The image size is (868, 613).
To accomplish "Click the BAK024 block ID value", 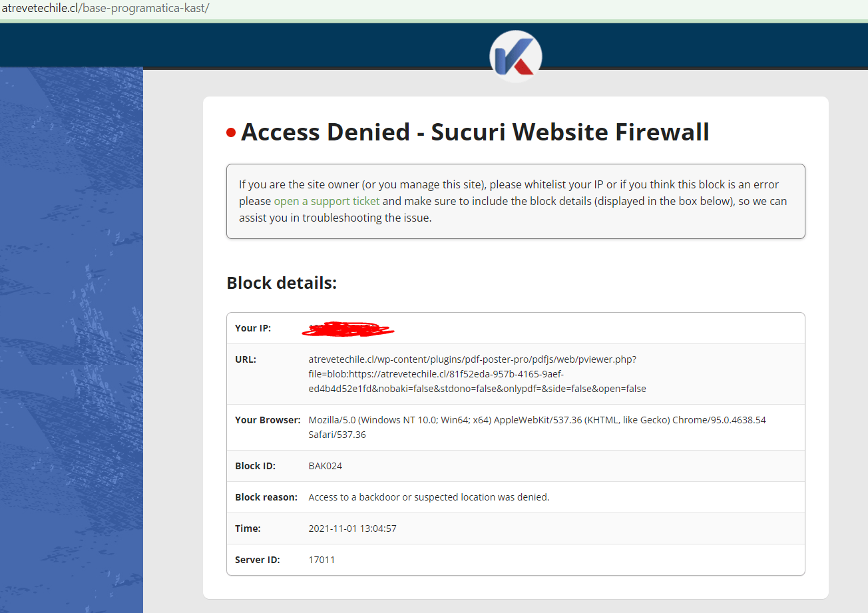I will coord(325,466).
